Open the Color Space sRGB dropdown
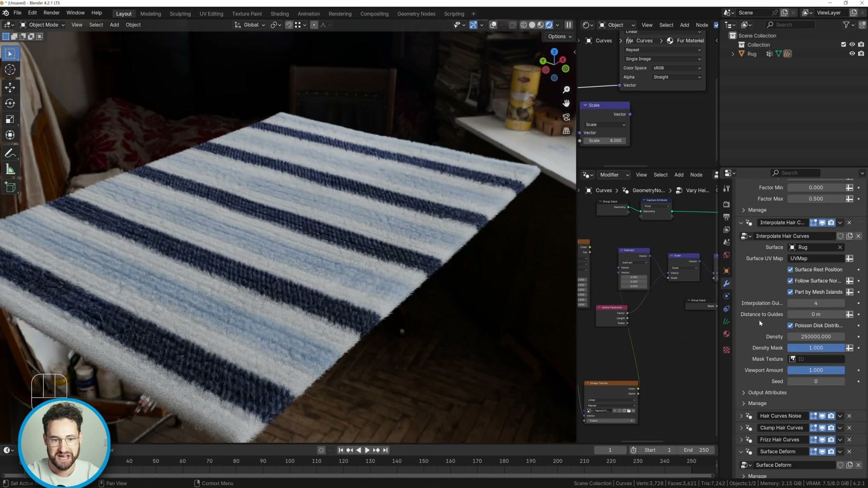The image size is (868, 488). tap(677, 68)
